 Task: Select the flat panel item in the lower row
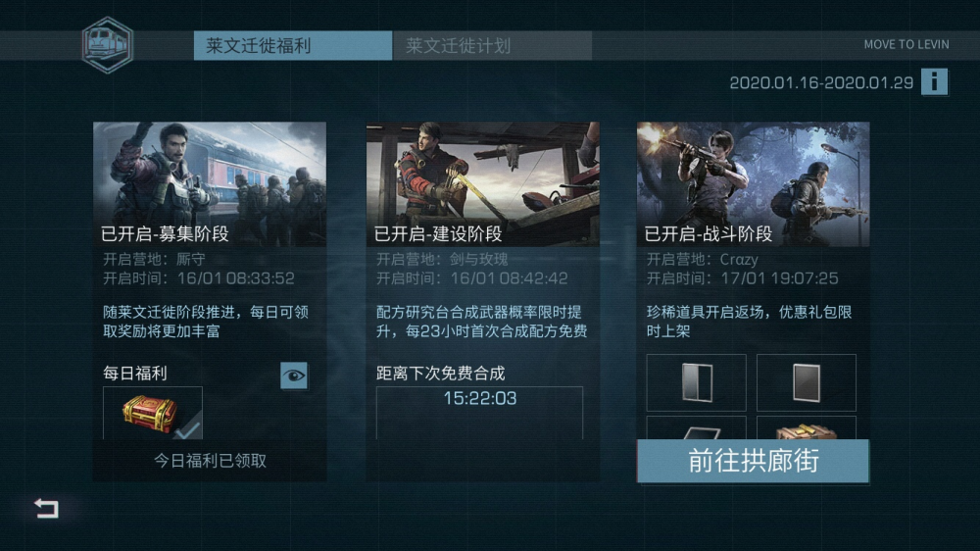pyautogui.click(x=696, y=428)
